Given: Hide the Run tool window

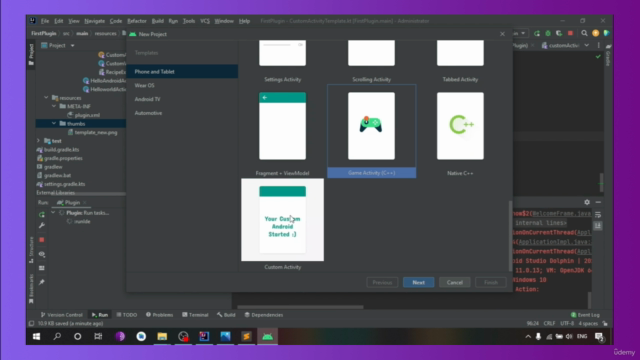Looking at the screenshot, I should [x=598, y=202].
